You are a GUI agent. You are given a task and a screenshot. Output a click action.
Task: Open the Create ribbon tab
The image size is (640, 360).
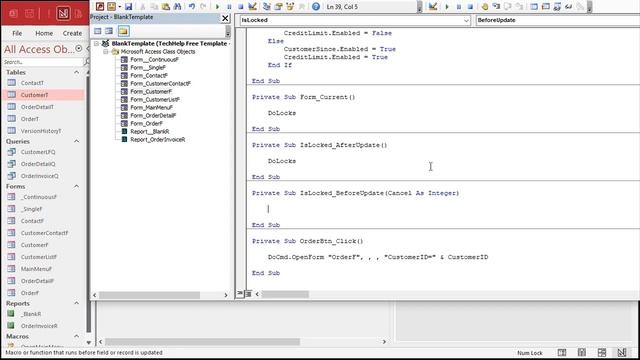pos(72,33)
